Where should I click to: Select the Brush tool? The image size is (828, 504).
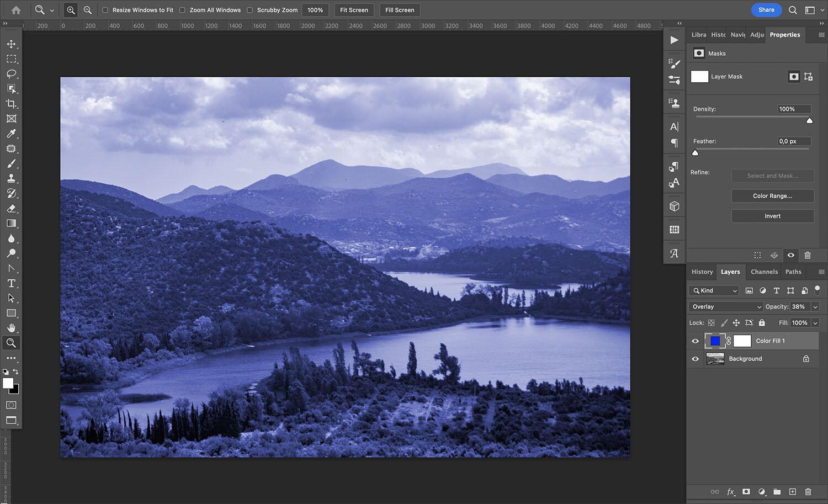click(x=11, y=163)
